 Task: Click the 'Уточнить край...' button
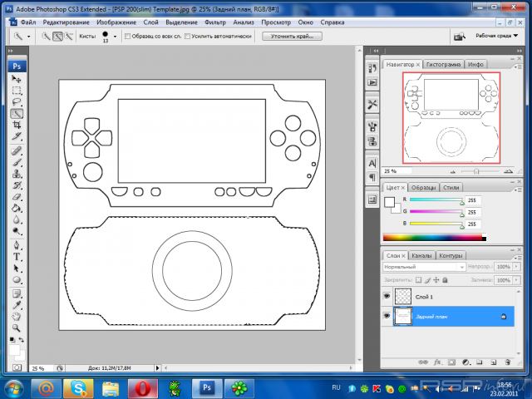[x=292, y=37]
